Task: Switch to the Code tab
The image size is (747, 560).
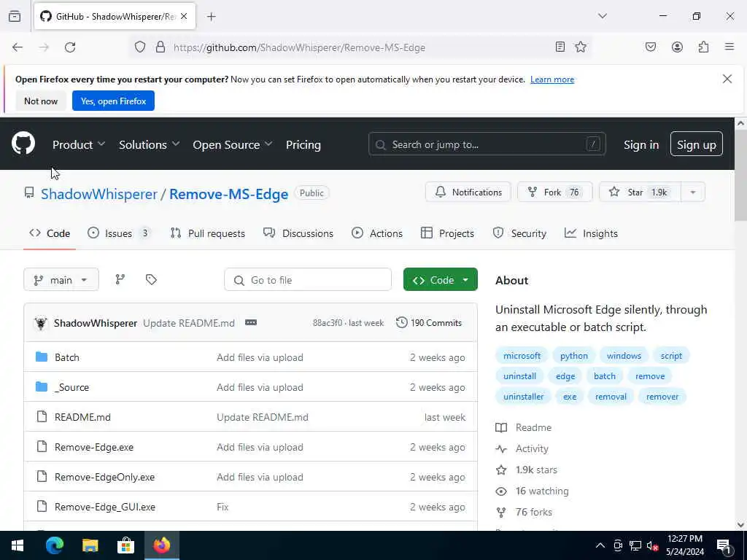Action: (x=50, y=233)
